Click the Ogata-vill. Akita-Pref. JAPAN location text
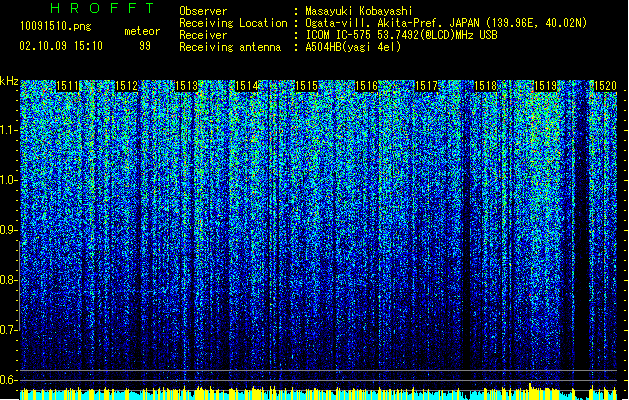 (x=446, y=23)
